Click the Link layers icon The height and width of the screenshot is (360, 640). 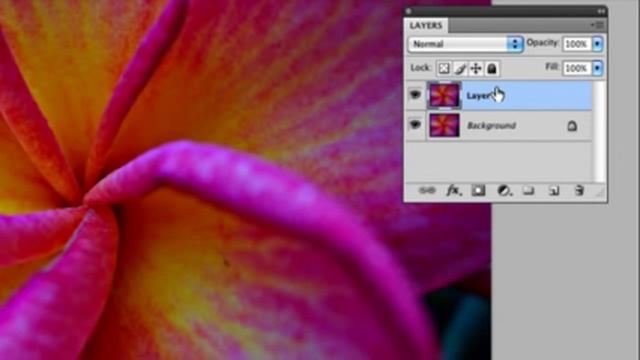pyautogui.click(x=427, y=191)
